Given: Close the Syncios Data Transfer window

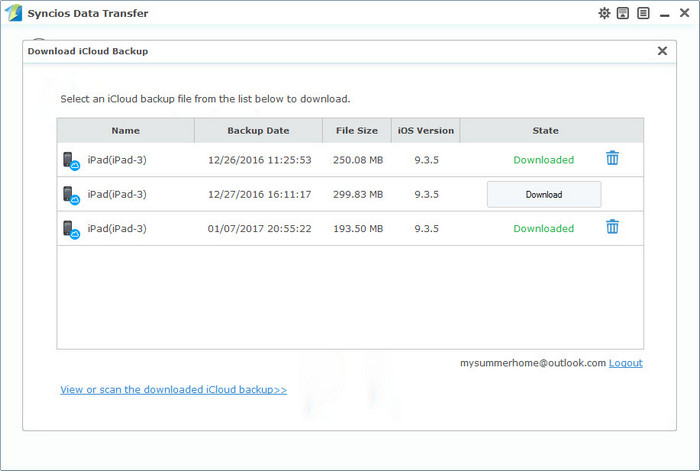Looking at the screenshot, I should pos(684,13).
